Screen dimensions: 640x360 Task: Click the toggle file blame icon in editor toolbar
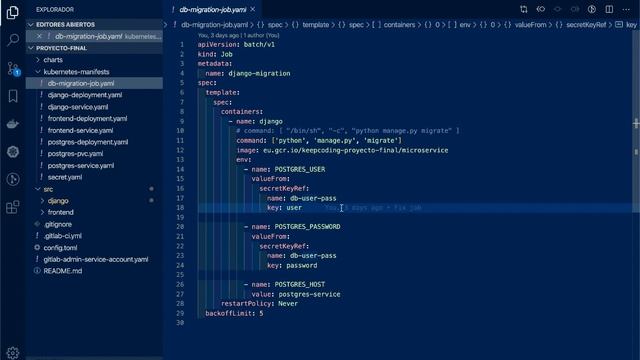pos(592,9)
